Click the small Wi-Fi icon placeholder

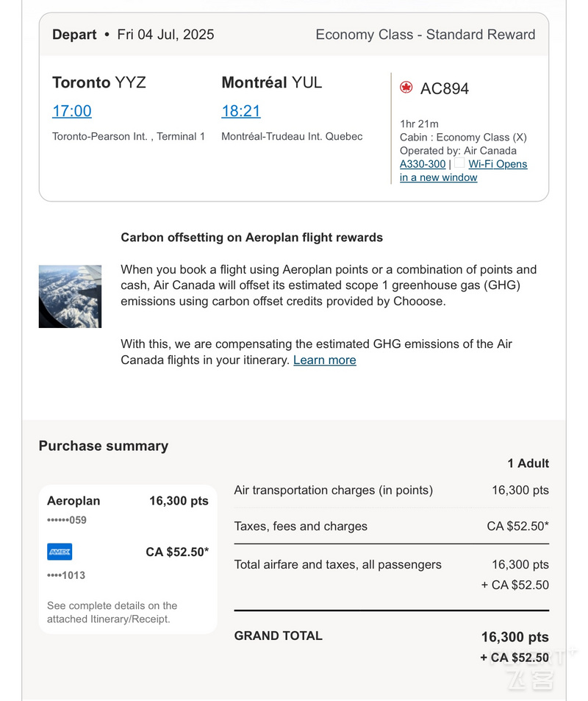pos(459,163)
